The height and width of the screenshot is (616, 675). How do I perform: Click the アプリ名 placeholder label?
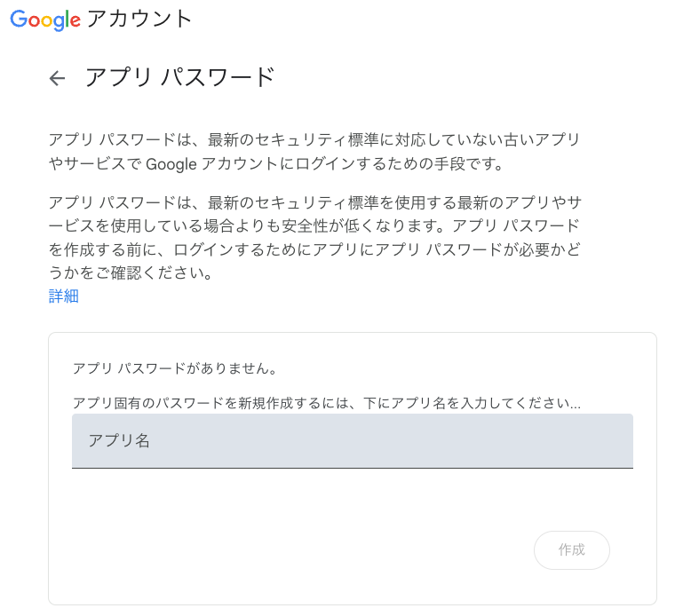coord(119,440)
